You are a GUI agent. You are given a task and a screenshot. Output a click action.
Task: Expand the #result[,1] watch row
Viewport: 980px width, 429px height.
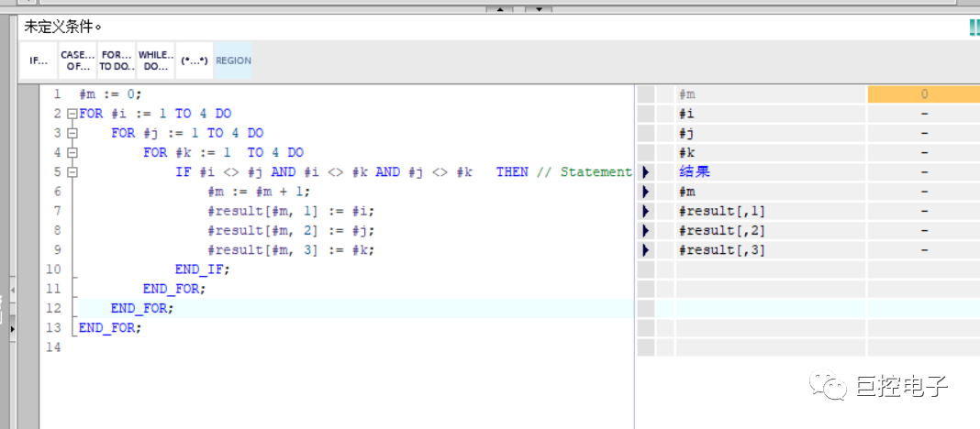pos(646,211)
